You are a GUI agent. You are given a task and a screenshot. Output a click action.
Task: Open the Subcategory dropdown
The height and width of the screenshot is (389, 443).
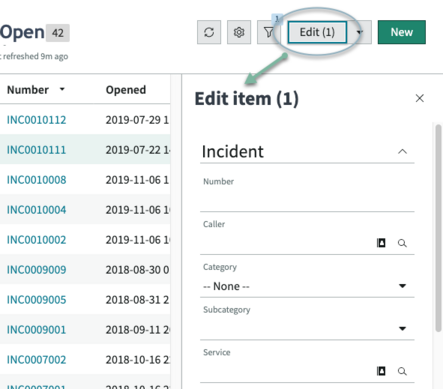click(307, 329)
